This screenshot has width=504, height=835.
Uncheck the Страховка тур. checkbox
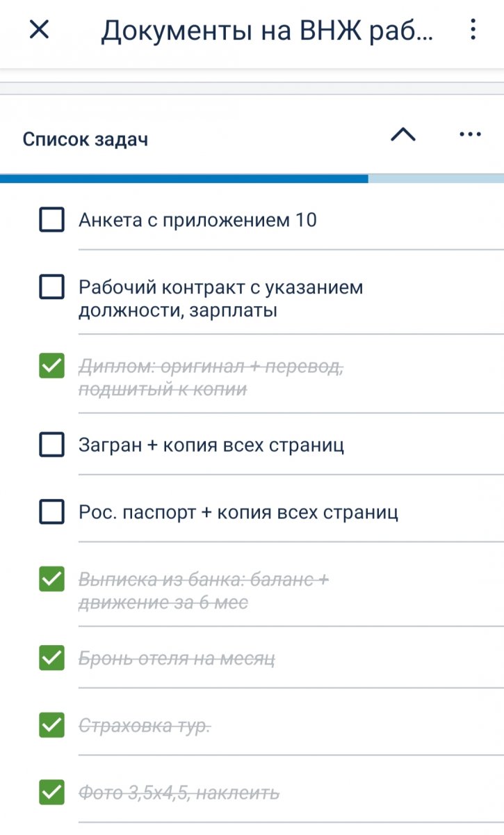(x=51, y=726)
